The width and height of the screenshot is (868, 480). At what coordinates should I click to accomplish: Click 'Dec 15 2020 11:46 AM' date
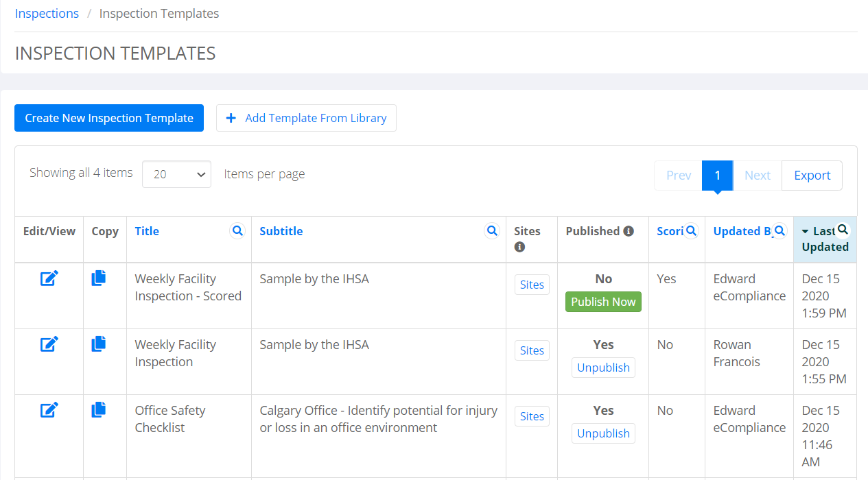[821, 436]
